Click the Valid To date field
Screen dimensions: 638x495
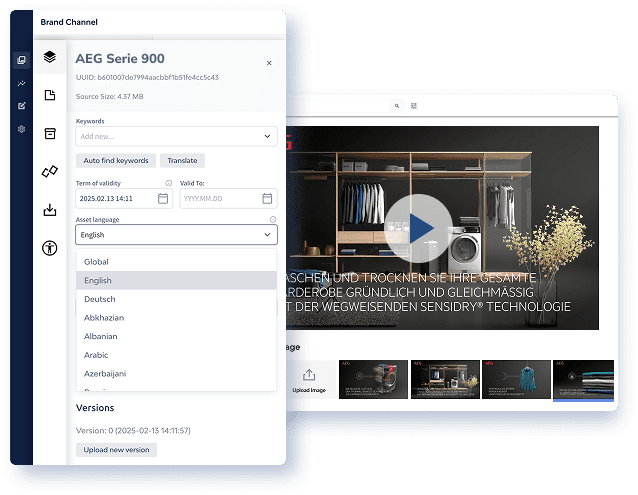(228, 198)
